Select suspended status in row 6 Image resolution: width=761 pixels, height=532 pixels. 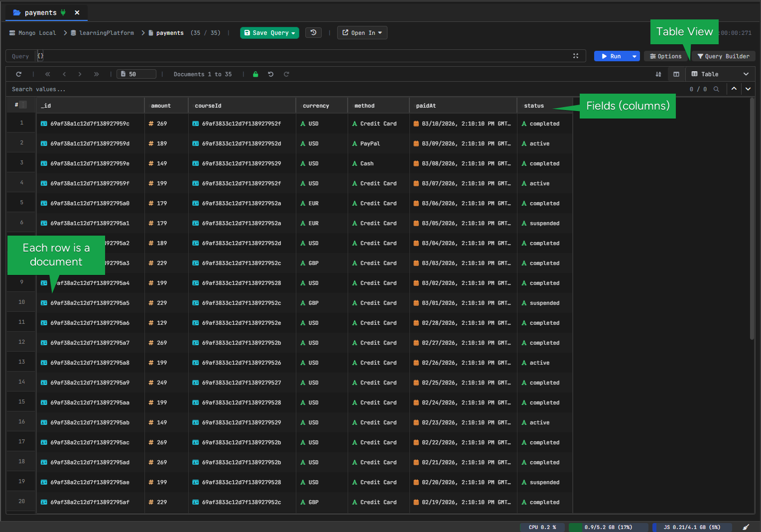[x=545, y=223]
